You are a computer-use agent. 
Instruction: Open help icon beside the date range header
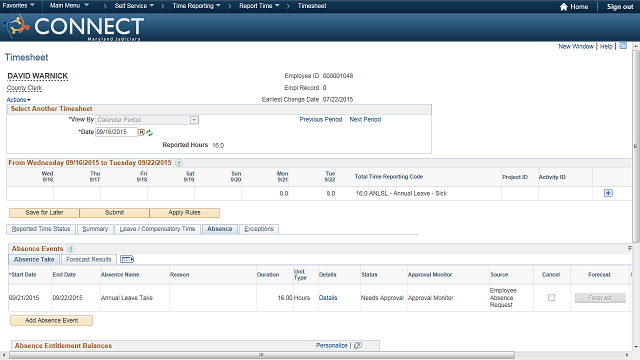[179, 163]
